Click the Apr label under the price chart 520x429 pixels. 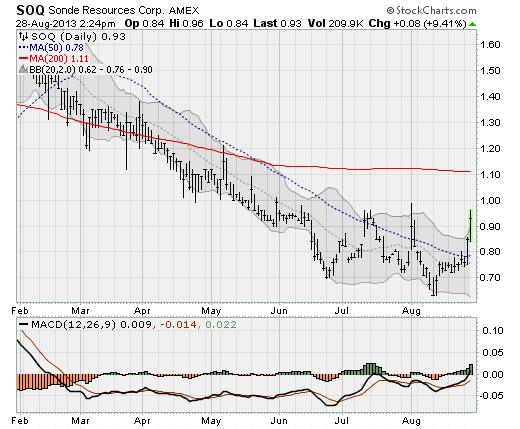pyautogui.click(x=142, y=311)
